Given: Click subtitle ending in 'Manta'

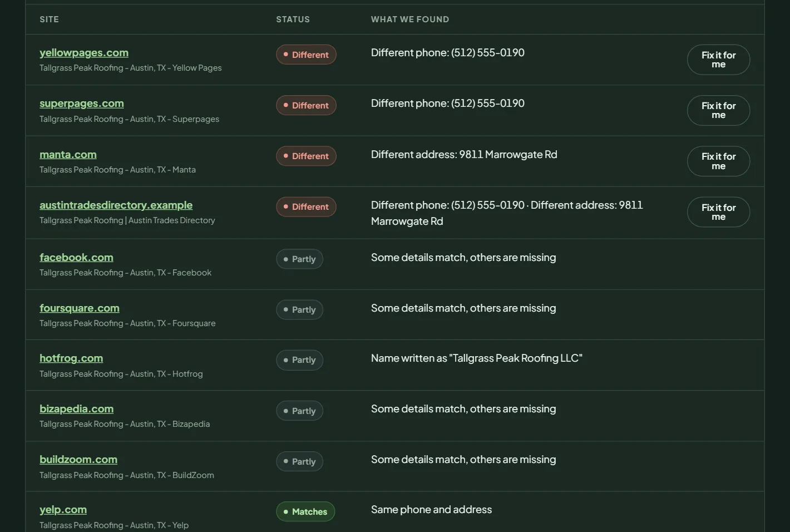Looking at the screenshot, I should [x=117, y=170].
